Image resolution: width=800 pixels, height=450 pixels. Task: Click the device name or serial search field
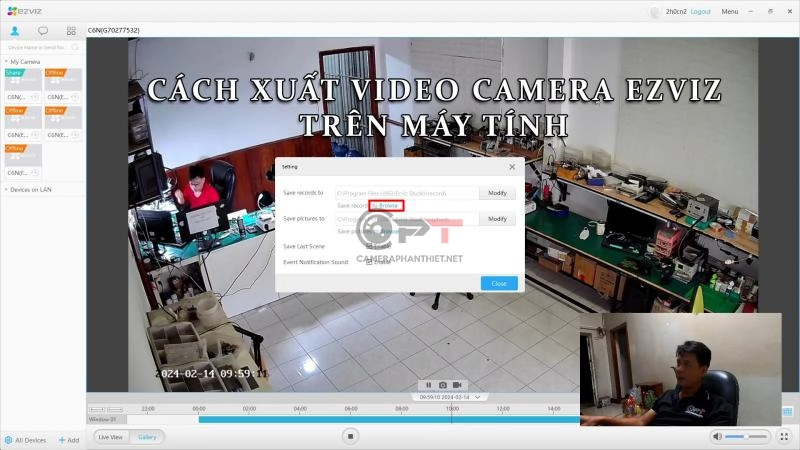(38, 47)
